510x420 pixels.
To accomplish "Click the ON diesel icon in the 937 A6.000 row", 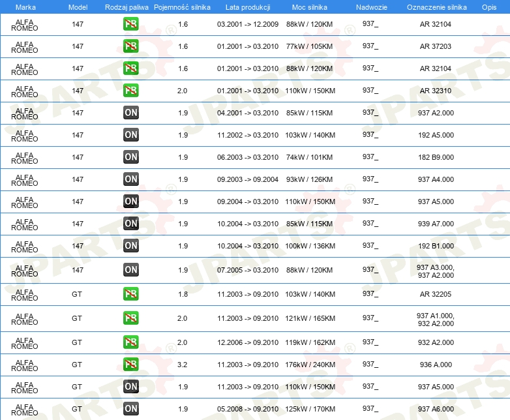I will point(130,409).
